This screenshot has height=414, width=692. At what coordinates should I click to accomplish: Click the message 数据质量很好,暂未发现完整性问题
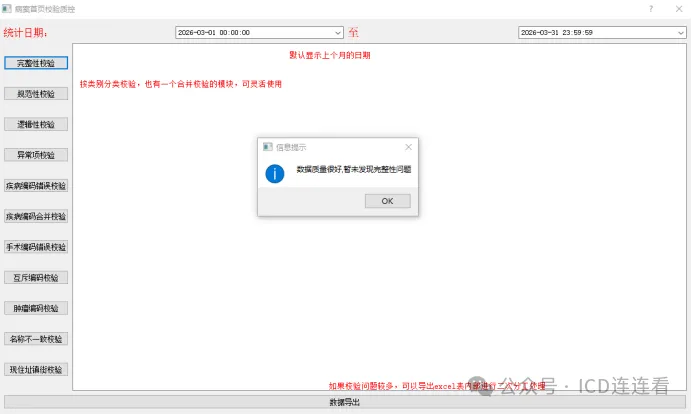pos(354,169)
